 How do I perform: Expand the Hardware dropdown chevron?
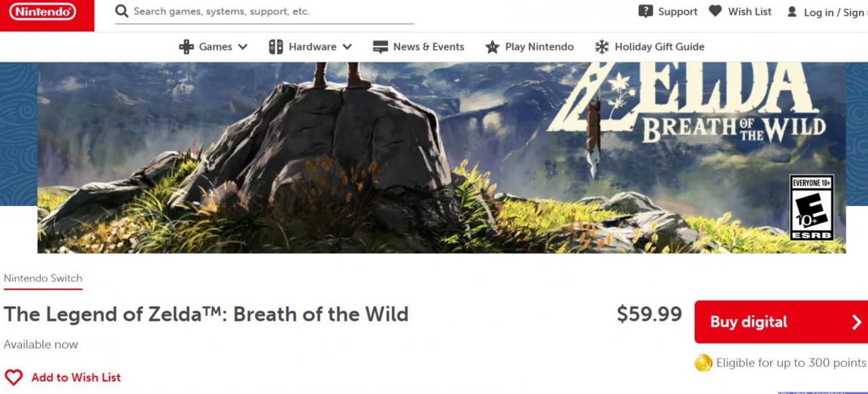(347, 47)
